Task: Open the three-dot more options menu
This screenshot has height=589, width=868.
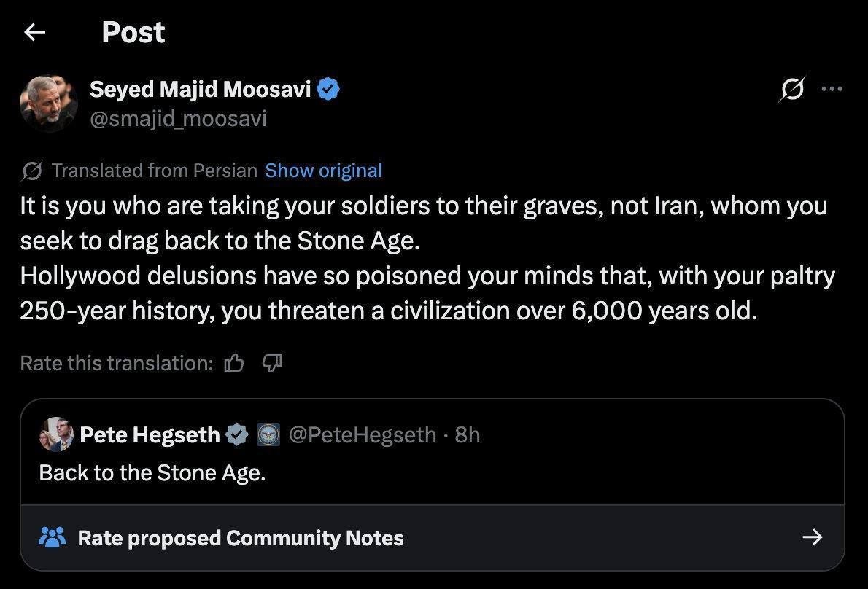Action: [x=832, y=90]
